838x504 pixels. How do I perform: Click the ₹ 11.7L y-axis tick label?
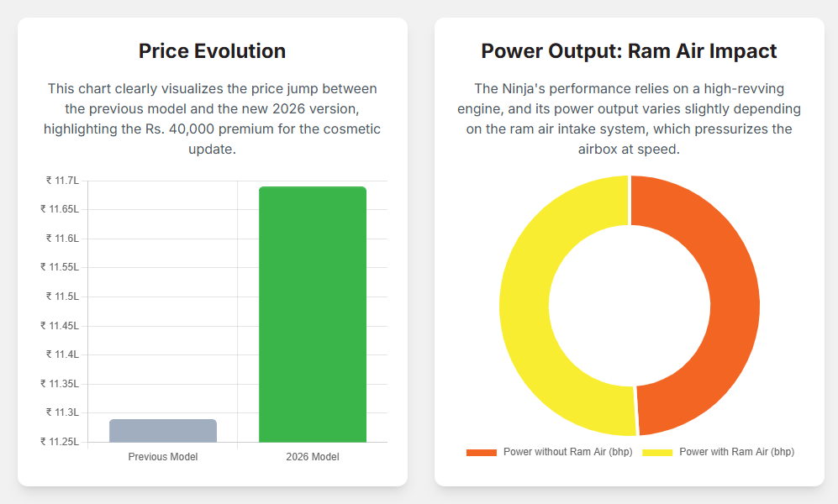click(62, 181)
